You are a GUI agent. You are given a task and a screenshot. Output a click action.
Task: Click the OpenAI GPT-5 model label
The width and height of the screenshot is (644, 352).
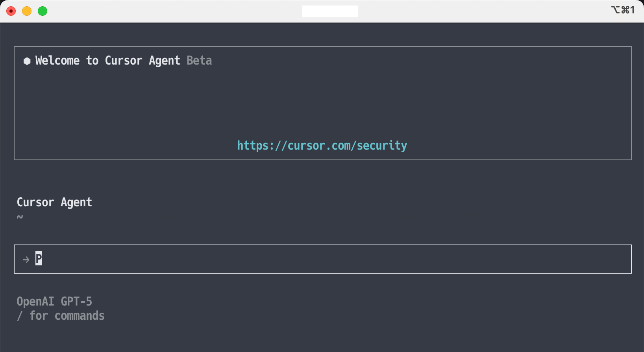54,302
